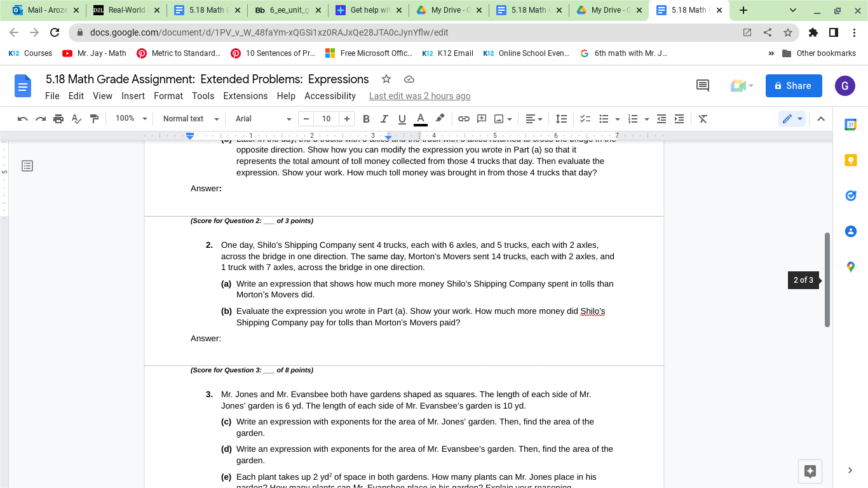Viewport: 868px width, 488px height.
Task: Open the zoom level dropdown at 100%
Action: coord(130,119)
